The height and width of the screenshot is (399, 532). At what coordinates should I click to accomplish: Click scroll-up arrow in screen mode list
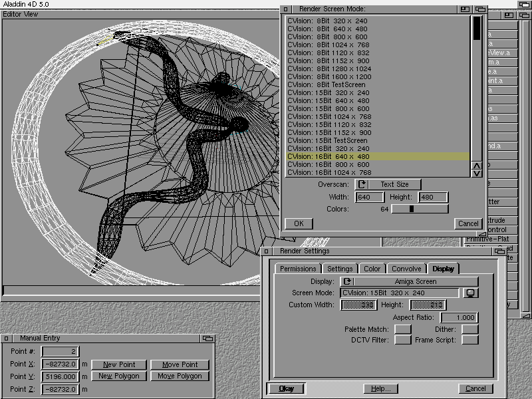(476, 166)
